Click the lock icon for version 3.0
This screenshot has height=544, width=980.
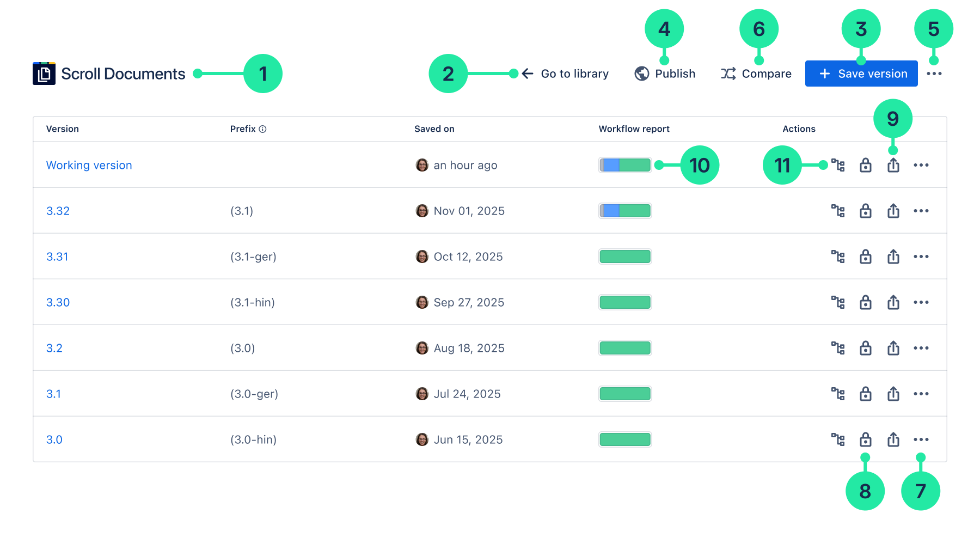866,439
